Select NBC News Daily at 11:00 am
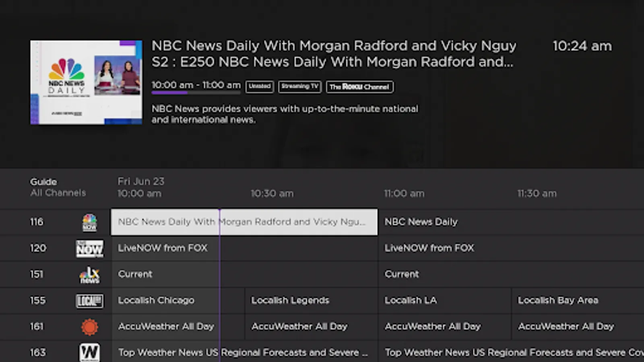The image size is (644, 362). pyautogui.click(x=511, y=222)
